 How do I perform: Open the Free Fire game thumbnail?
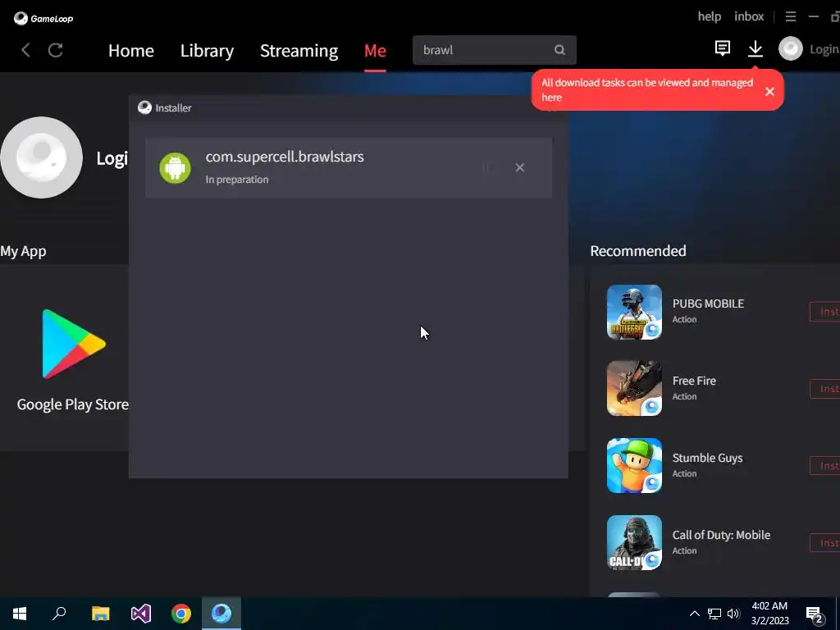tap(634, 388)
